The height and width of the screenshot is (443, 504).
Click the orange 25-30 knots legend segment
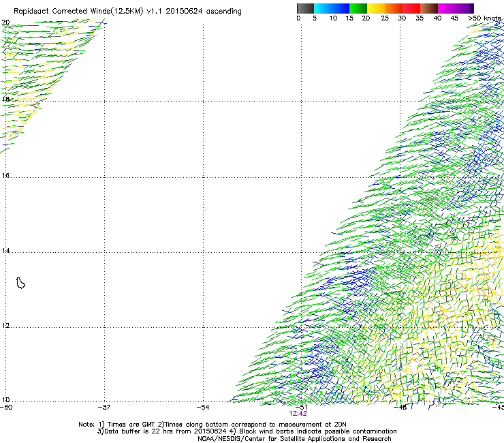394,8
